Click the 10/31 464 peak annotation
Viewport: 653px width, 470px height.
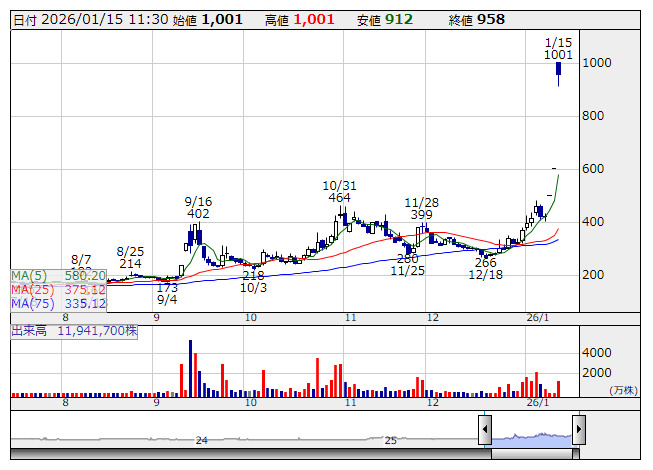tap(340, 192)
